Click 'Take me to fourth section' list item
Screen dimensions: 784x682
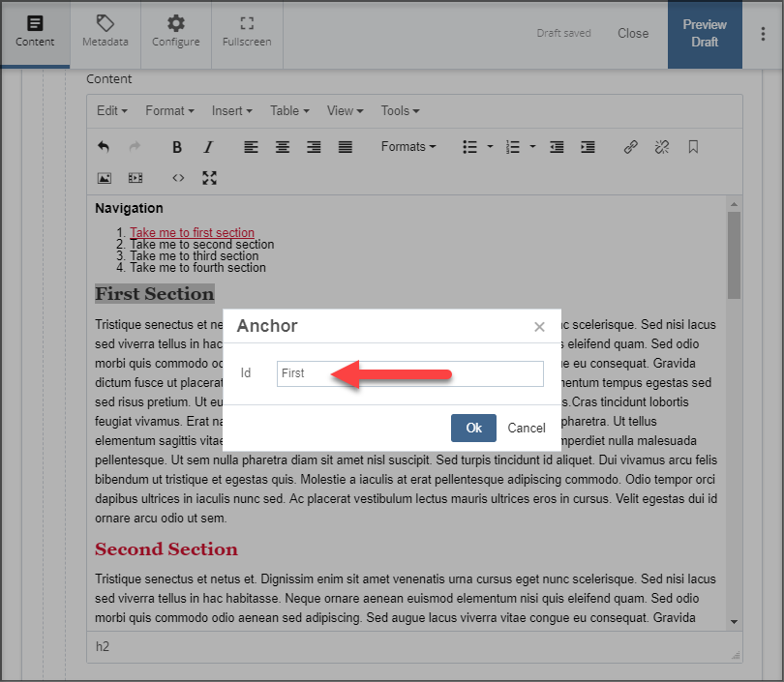pos(198,268)
